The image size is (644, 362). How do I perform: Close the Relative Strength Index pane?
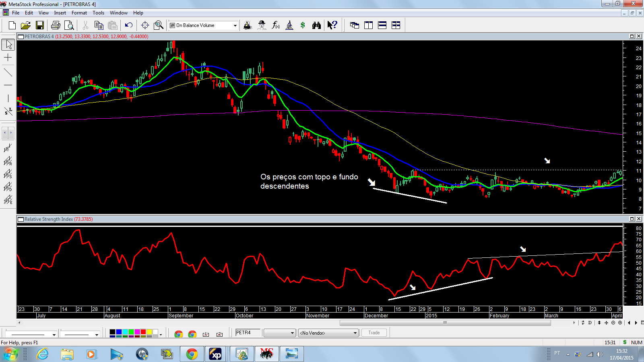pyautogui.click(x=638, y=219)
